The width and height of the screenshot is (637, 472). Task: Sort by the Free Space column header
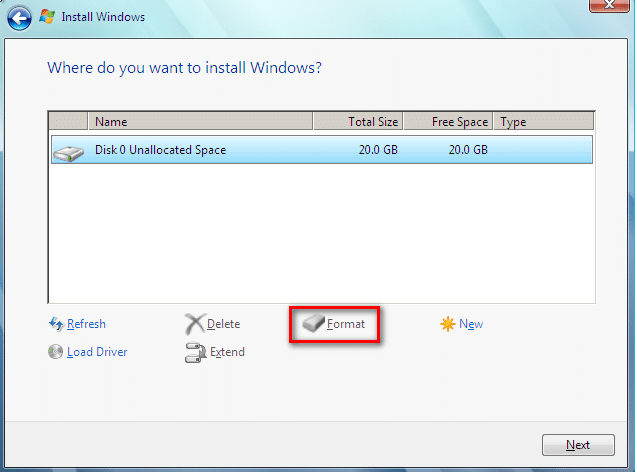click(448, 121)
